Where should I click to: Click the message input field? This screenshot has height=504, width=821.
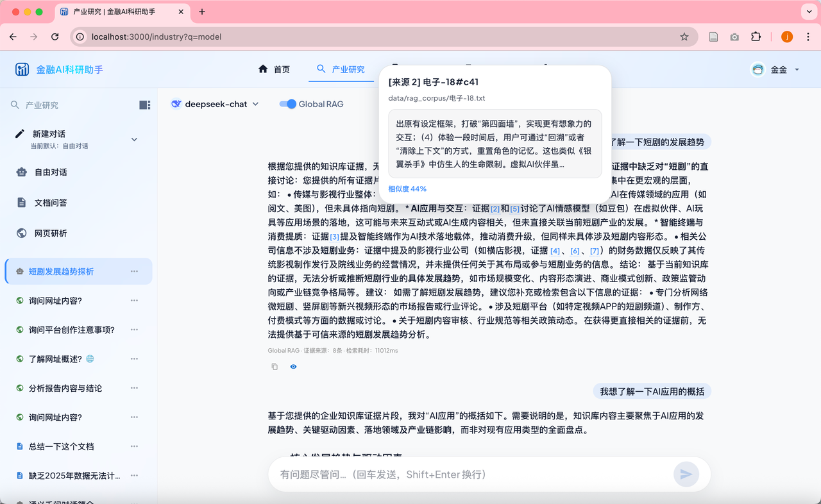471,475
